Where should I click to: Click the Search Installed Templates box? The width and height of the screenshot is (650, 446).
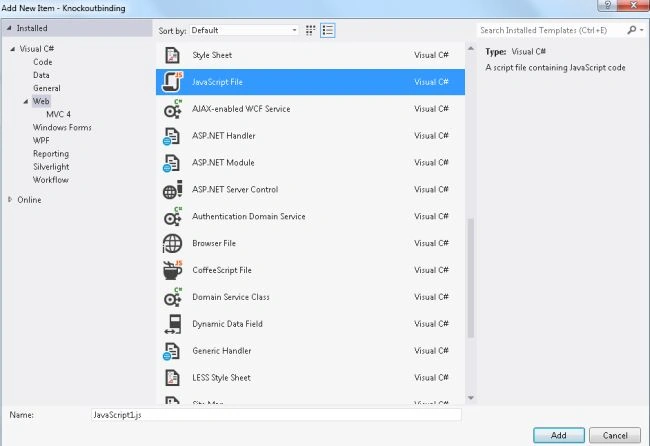pyautogui.click(x=551, y=30)
